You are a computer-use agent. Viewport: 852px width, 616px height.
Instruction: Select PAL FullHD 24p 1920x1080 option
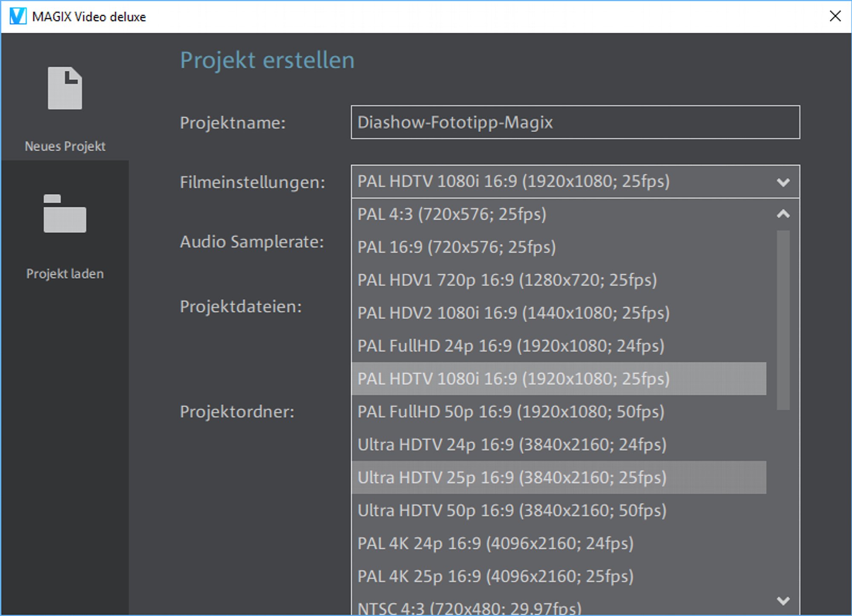tap(511, 346)
